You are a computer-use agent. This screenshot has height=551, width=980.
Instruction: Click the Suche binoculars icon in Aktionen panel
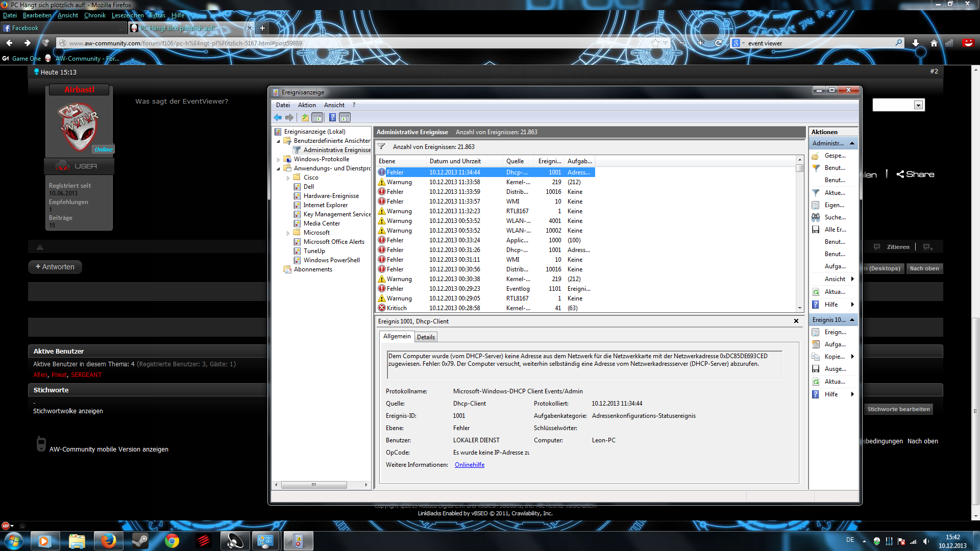(x=816, y=217)
